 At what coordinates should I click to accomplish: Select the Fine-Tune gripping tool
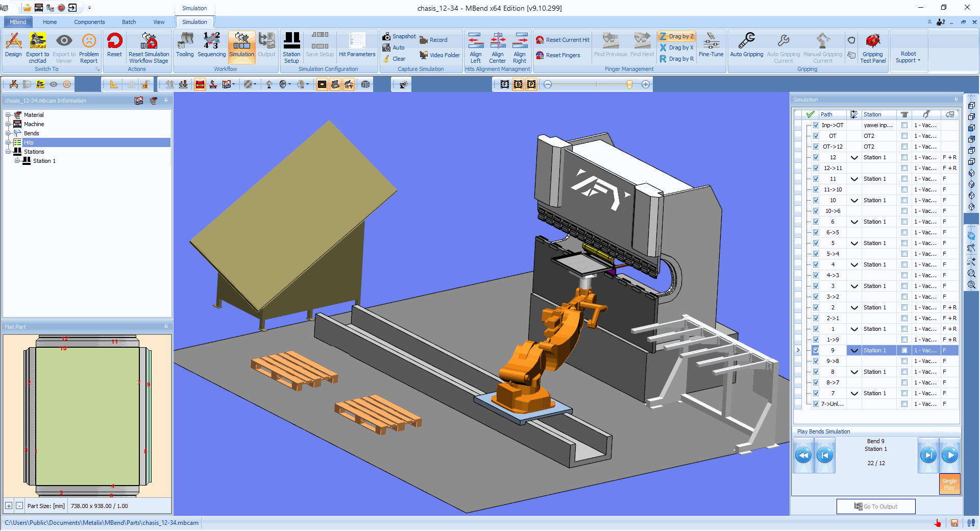pos(710,47)
